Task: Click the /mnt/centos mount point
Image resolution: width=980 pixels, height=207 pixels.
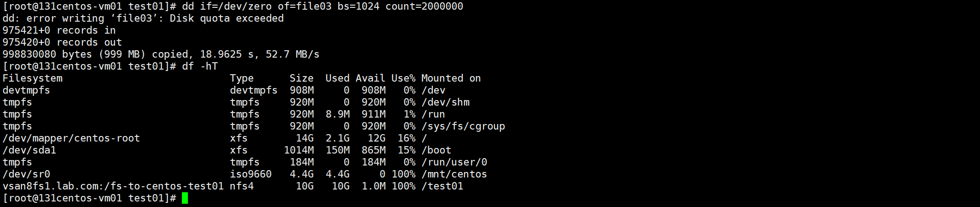Action: 454,174
